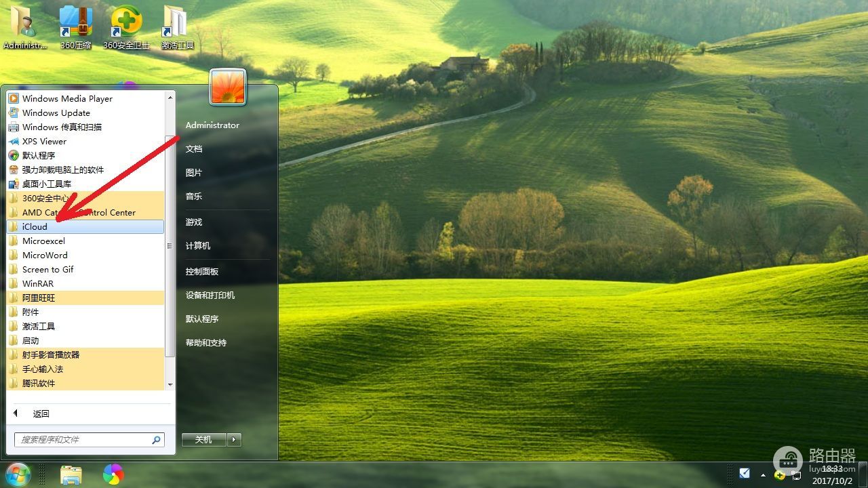Open the shutdown options arrow
Image resolution: width=868 pixels, height=488 pixels.
click(x=234, y=439)
